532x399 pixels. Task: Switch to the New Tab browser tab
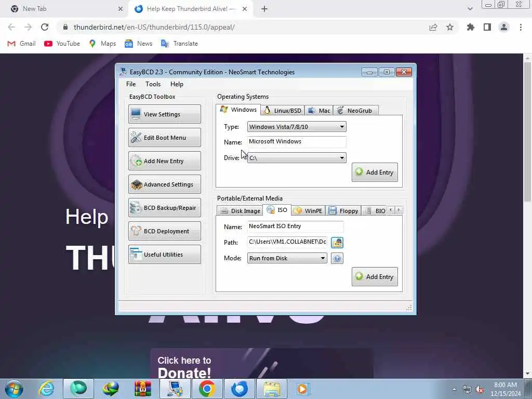click(64, 9)
